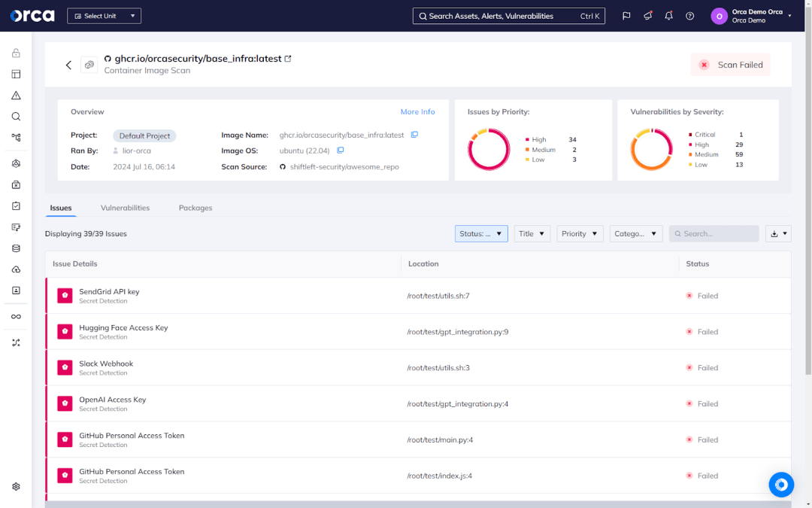
Task: Click location /root/test/gpt_integration.py:9
Action: (458, 332)
